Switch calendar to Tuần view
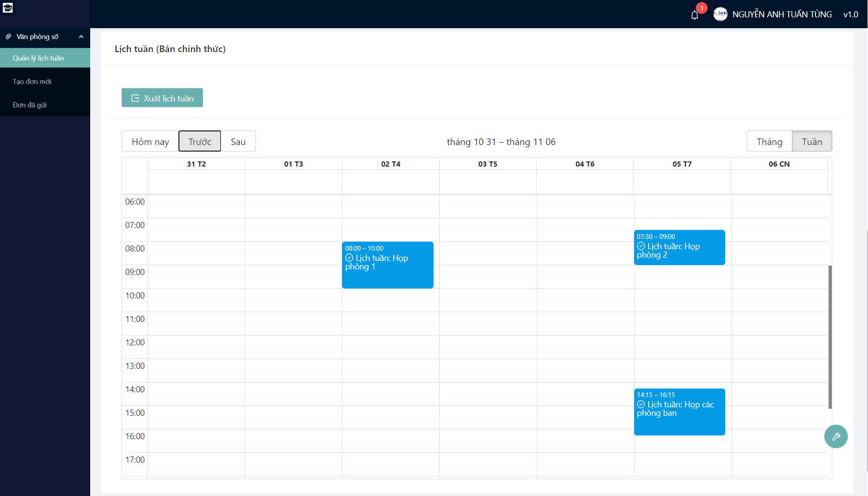Image resolution: width=868 pixels, height=496 pixels. click(812, 142)
